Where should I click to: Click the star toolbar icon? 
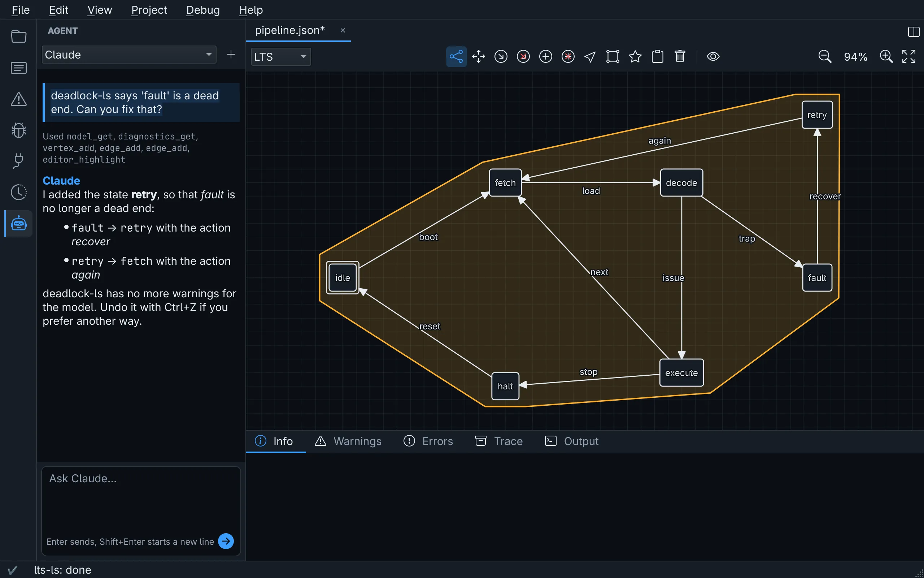point(635,57)
